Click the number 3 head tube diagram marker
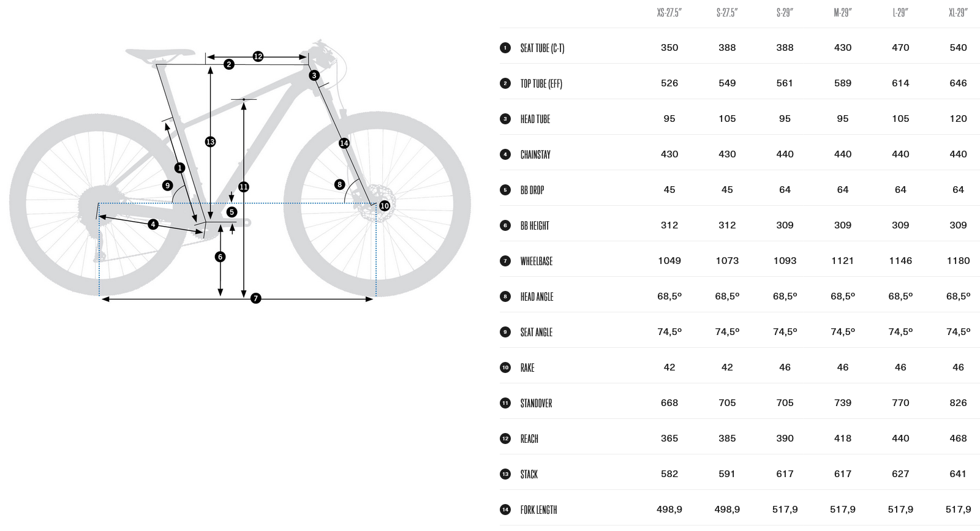Viewport: 980px width, 531px height. 314,75
